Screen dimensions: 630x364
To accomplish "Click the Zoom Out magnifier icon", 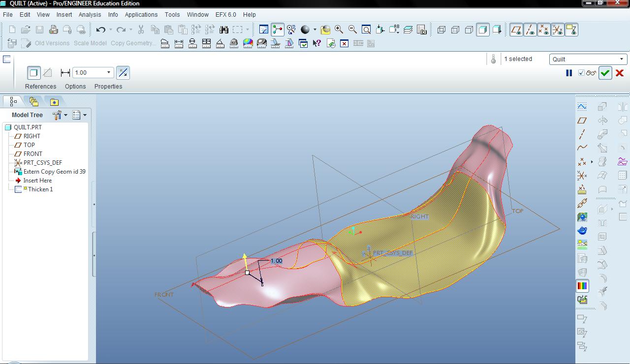I will point(352,30).
